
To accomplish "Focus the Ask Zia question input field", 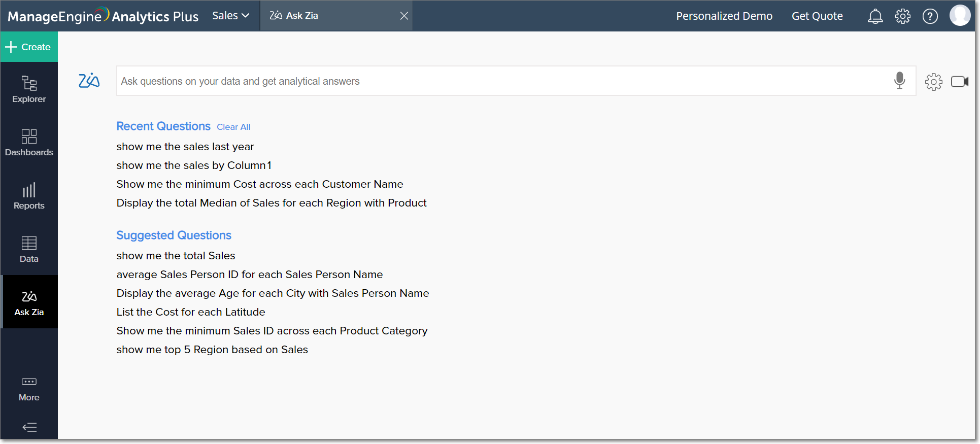I will pyautogui.click(x=502, y=81).
